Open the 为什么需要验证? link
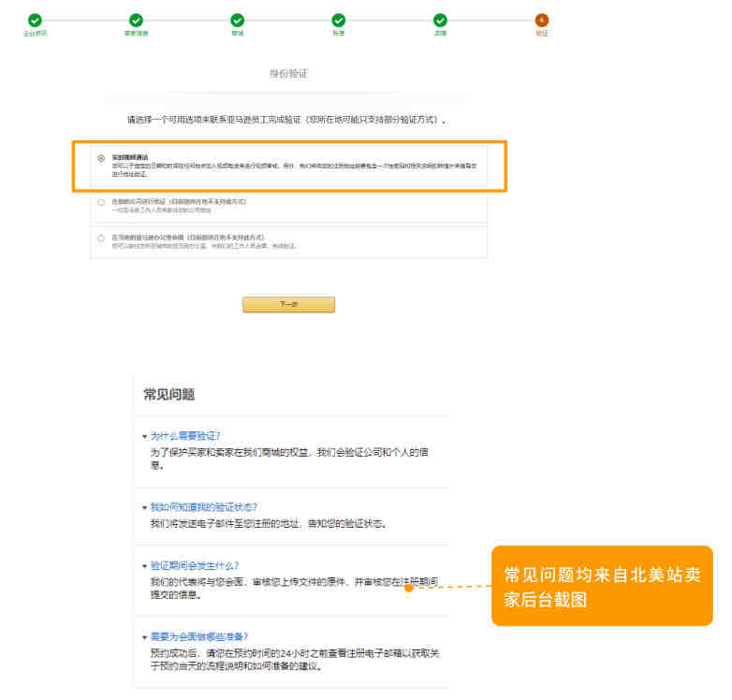The height and width of the screenshot is (700, 732). pos(185,436)
